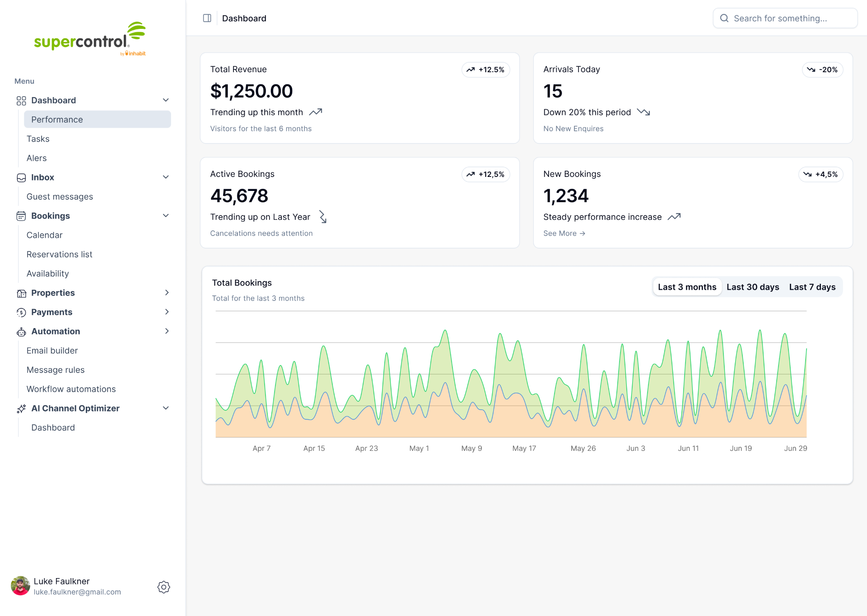Open the Performance menu item

(x=98, y=120)
